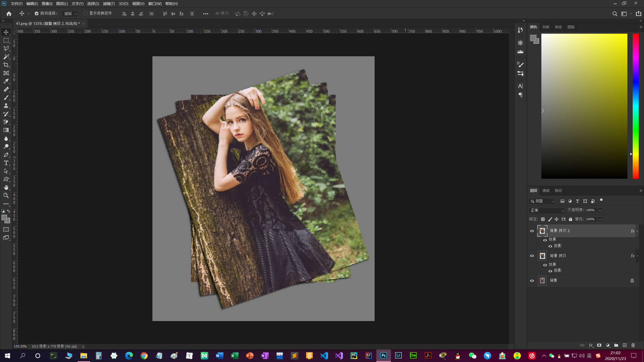Select the History Brush tool
The height and width of the screenshot is (362, 644).
(x=6, y=114)
